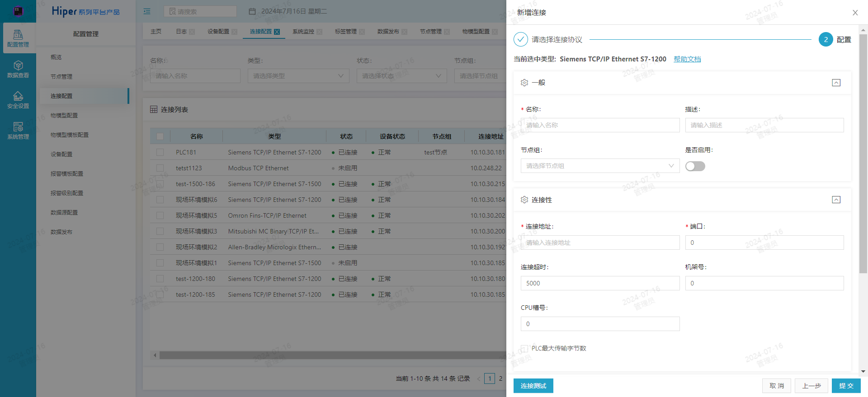Close the 数据发布 tab with its X
This screenshot has height=397, width=868.
[x=405, y=32]
